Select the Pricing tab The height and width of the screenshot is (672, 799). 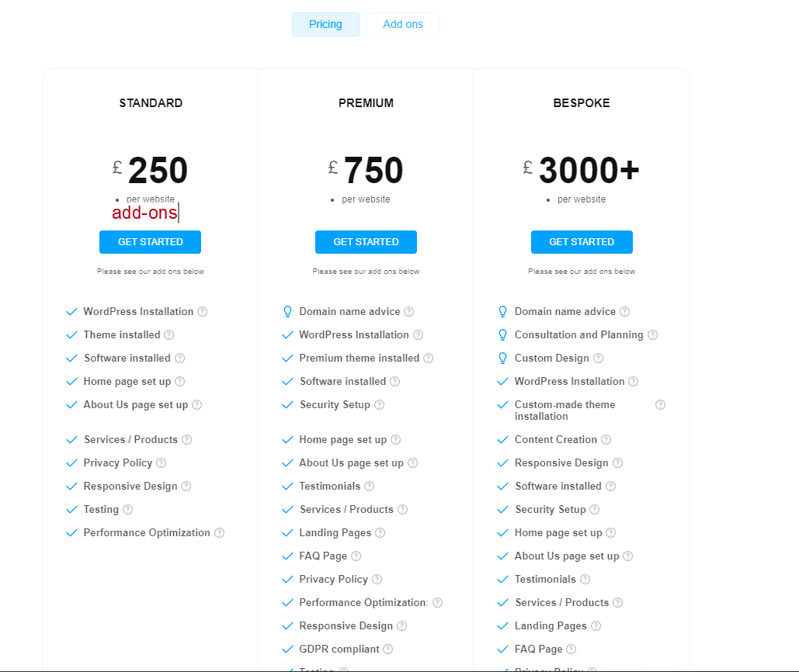[x=325, y=24]
